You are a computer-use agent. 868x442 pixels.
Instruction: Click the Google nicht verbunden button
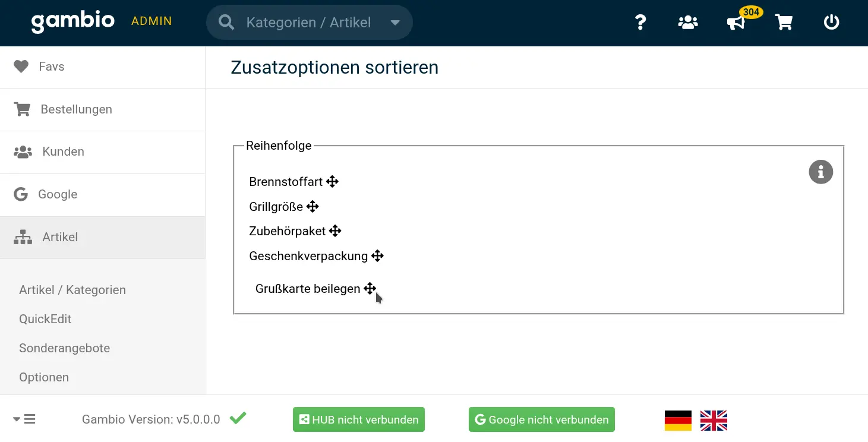click(x=541, y=419)
